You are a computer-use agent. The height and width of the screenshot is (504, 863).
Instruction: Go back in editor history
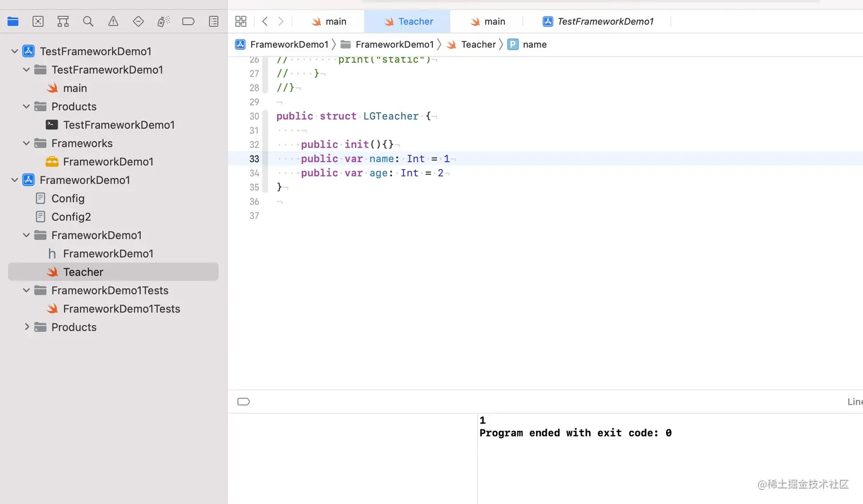click(x=265, y=22)
